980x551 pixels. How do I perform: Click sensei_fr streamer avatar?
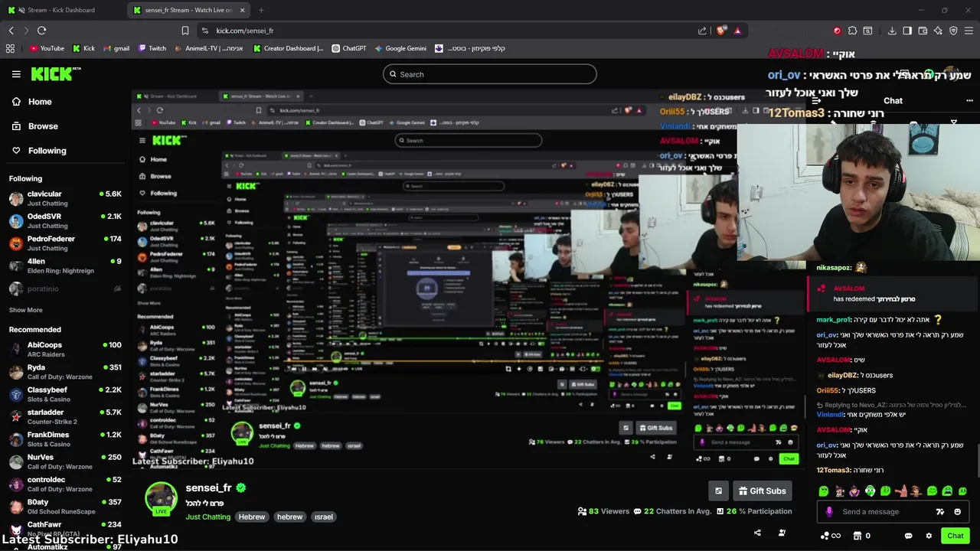(x=162, y=499)
